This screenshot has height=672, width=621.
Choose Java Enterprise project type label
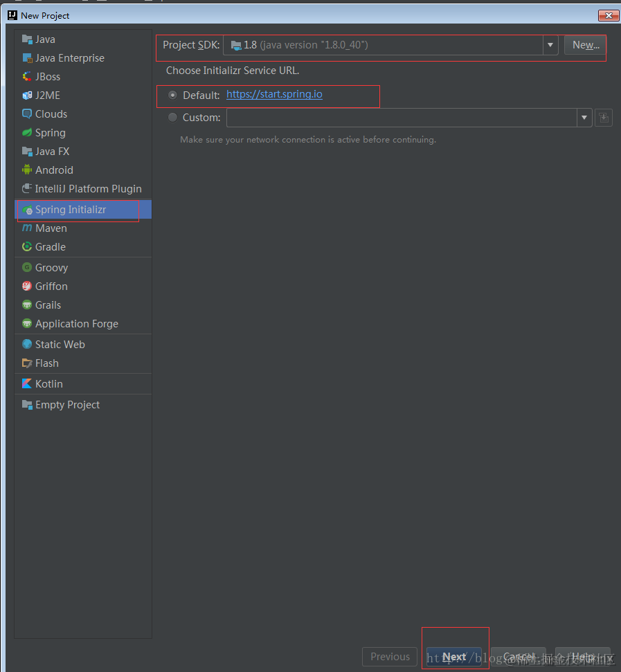tap(70, 58)
